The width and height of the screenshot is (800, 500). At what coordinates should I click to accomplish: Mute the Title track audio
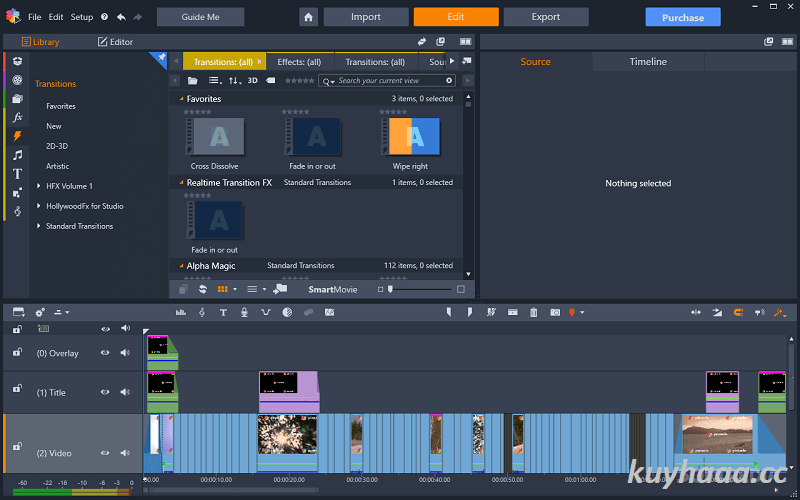coord(125,392)
